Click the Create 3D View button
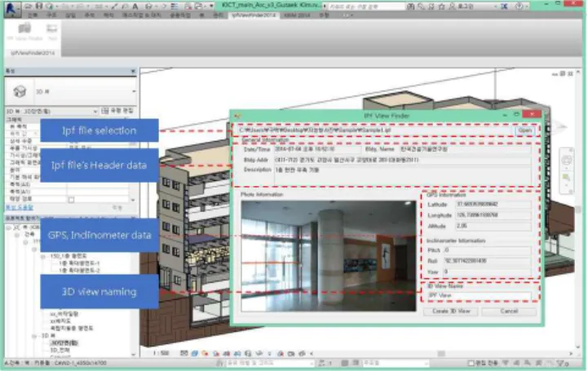This screenshot has width=588, height=371. click(x=451, y=311)
